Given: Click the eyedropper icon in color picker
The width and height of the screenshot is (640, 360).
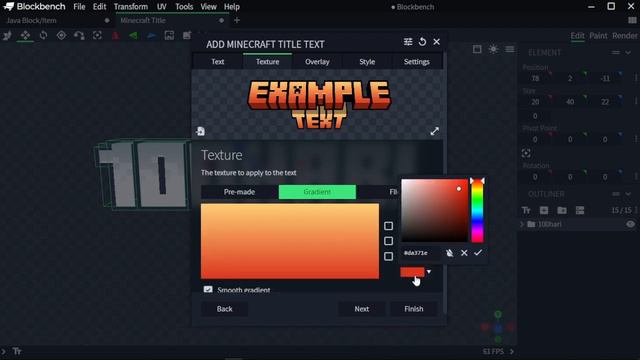Looking at the screenshot, I should (449, 253).
